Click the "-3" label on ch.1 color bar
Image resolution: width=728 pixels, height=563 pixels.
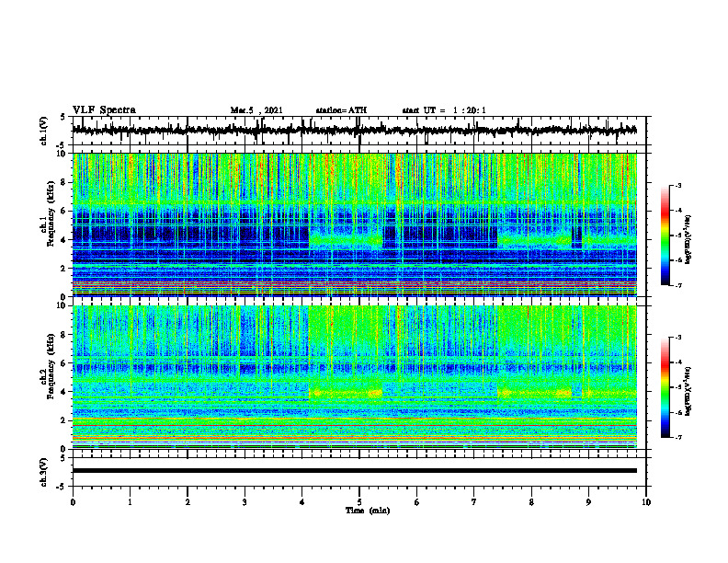click(x=678, y=185)
